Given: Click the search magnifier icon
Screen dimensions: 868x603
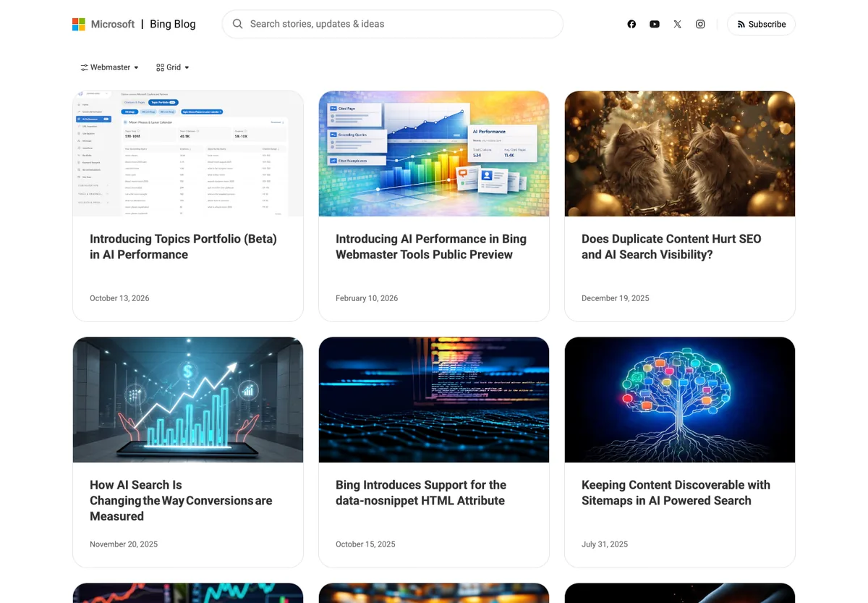Looking at the screenshot, I should (x=237, y=24).
